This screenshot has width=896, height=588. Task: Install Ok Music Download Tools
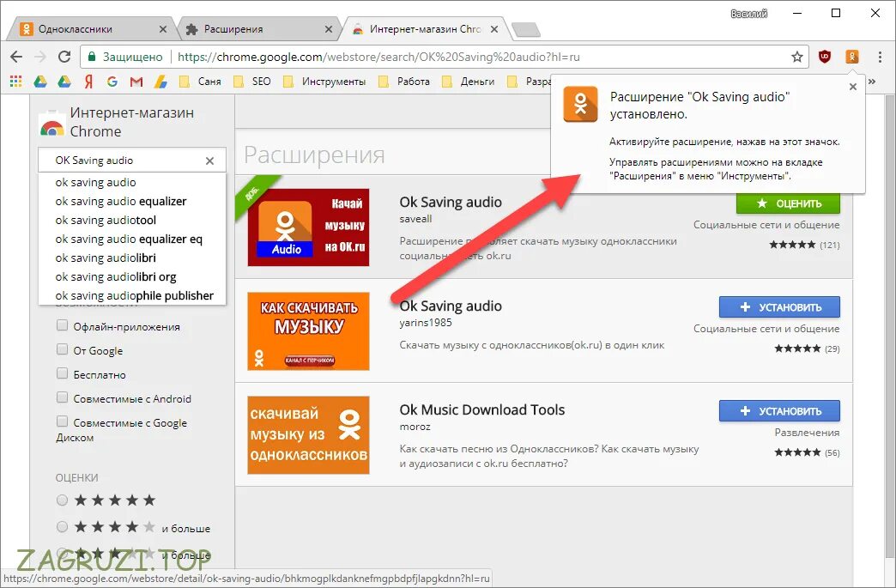coord(779,411)
